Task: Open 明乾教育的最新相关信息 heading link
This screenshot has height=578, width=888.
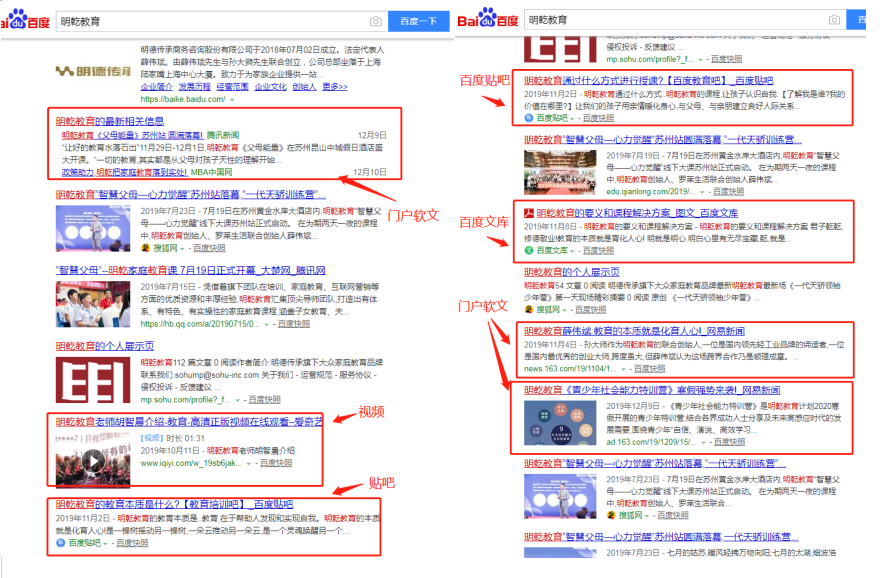Action: (x=110, y=121)
